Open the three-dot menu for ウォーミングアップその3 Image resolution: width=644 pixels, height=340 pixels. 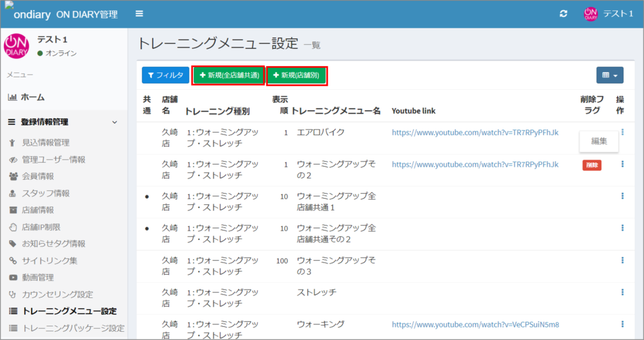coord(622,260)
